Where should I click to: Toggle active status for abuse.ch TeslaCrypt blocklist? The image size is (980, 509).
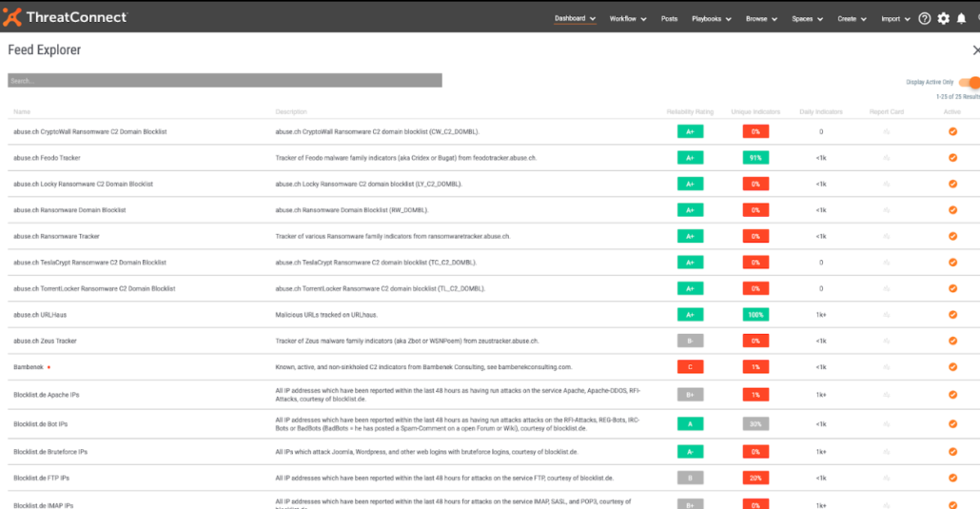pos(952,263)
